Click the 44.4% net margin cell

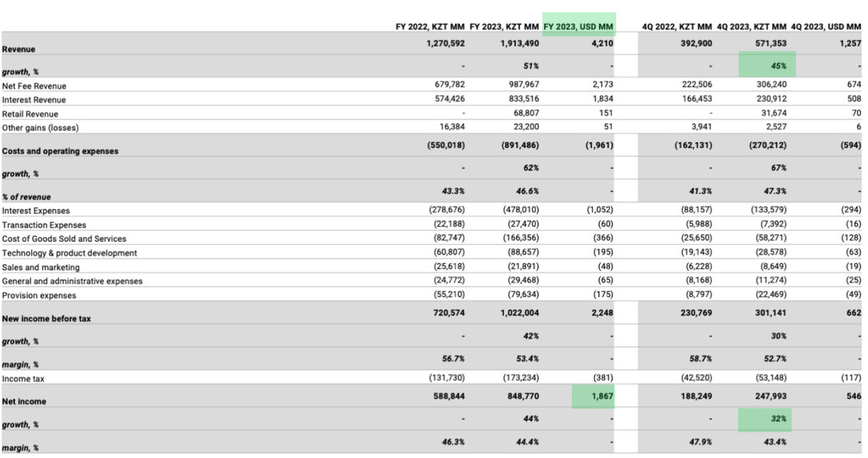click(x=528, y=442)
